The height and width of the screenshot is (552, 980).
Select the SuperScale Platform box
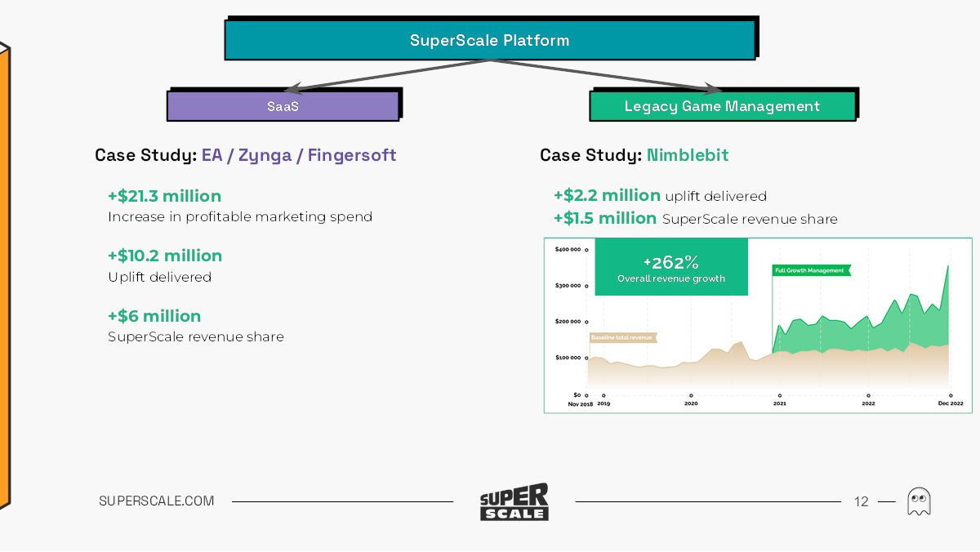pos(489,40)
